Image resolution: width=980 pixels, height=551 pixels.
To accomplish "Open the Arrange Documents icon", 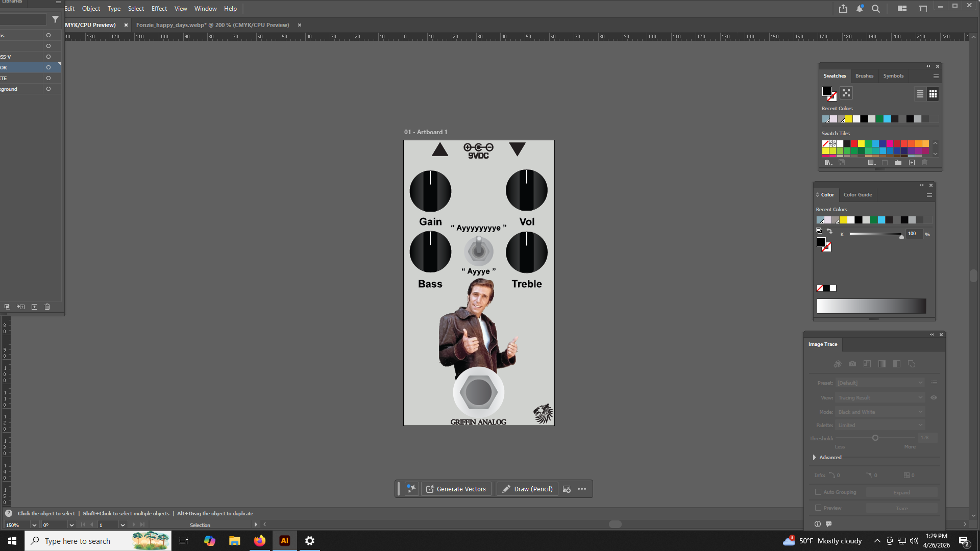I will [x=902, y=9].
